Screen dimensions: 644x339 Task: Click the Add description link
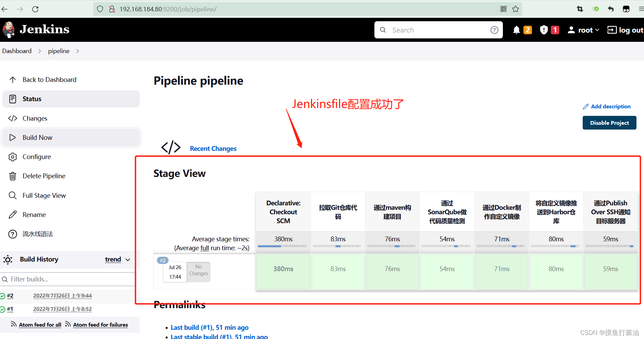[x=611, y=107]
